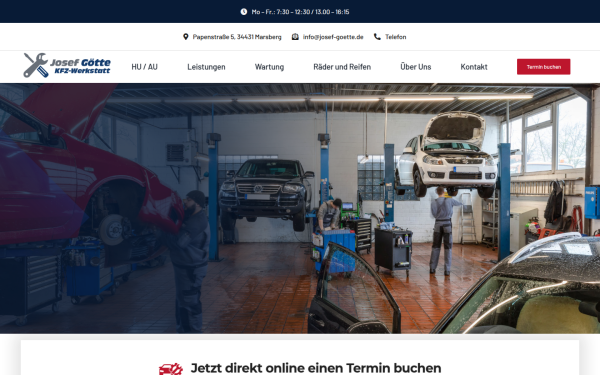Screen dimensions: 600x375
Task: Click the clock icon beside opening hours
Action: pyautogui.click(x=244, y=12)
